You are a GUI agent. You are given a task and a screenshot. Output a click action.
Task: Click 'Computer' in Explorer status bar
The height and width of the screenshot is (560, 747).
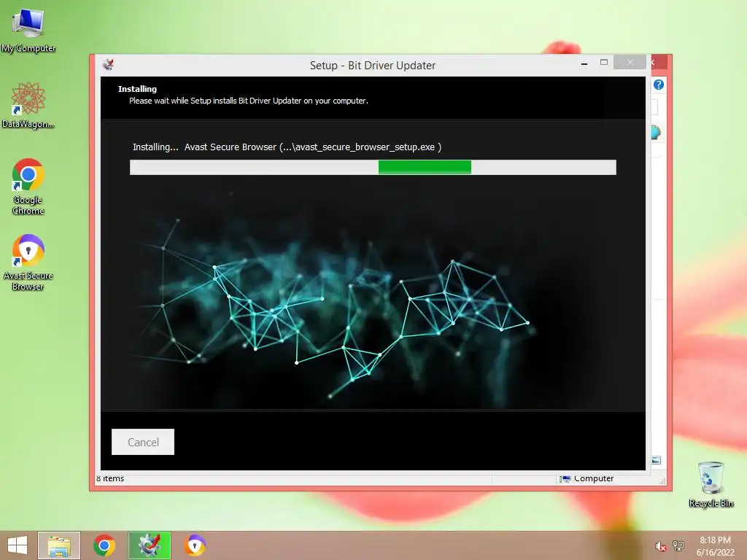(594, 478)
